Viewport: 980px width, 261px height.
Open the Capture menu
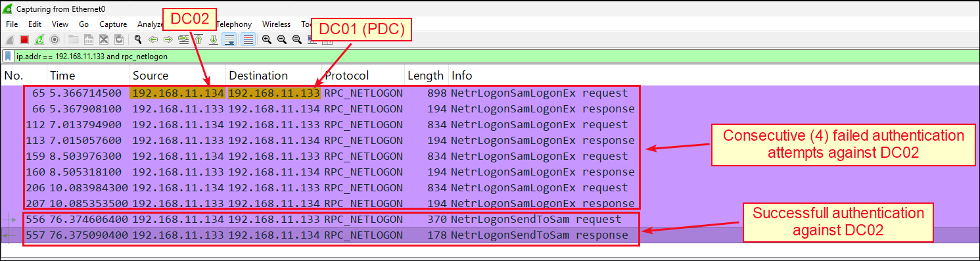(x=113, y=24)
